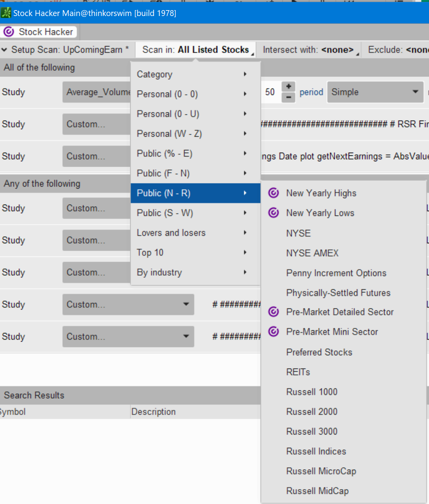Pick Physically-Settled Futures list
This screenshot has width=429, height=504.
[x=344, y=293]
